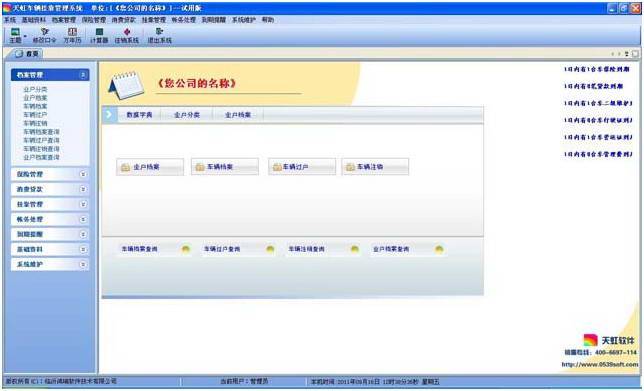
Task: Open the insurance expiry reminder 车保险到期
Action: coord(596,69)
